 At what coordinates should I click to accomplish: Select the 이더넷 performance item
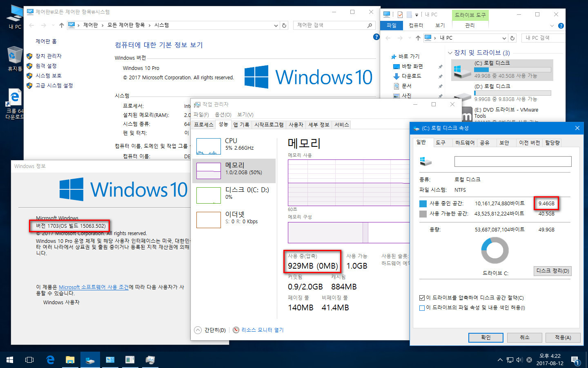tap(234, 220)
